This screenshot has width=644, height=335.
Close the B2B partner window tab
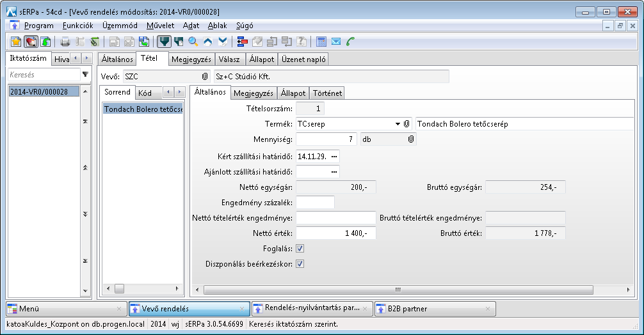point(488,309)
